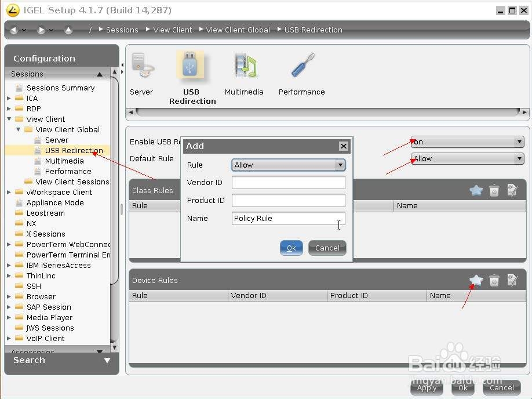
Task: Select JWS Sessions in the tree
Action: tap(50, 328)
